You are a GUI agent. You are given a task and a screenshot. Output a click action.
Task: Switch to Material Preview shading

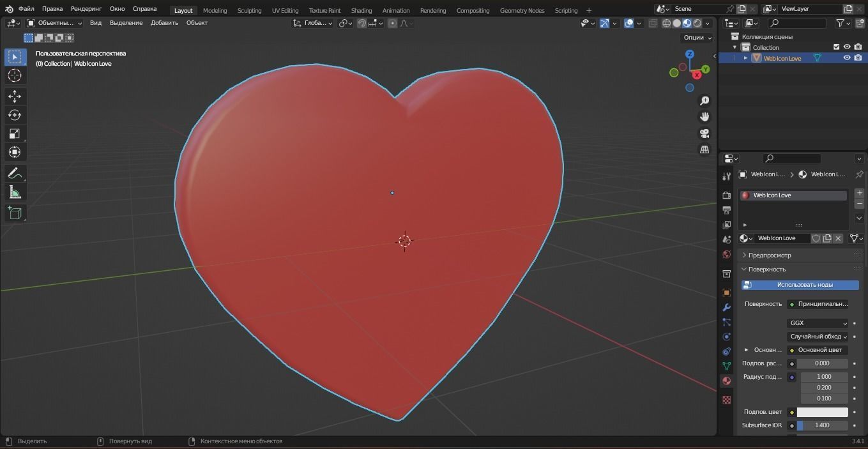687,23
